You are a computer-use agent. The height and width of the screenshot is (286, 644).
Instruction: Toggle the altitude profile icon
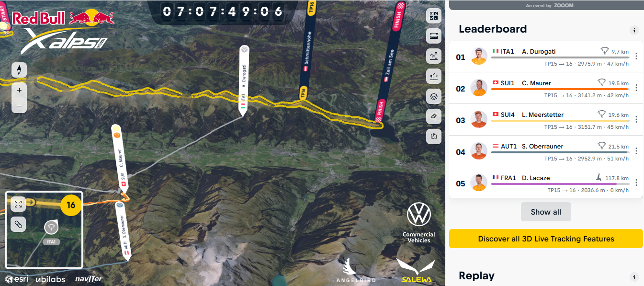coord(434,56)
